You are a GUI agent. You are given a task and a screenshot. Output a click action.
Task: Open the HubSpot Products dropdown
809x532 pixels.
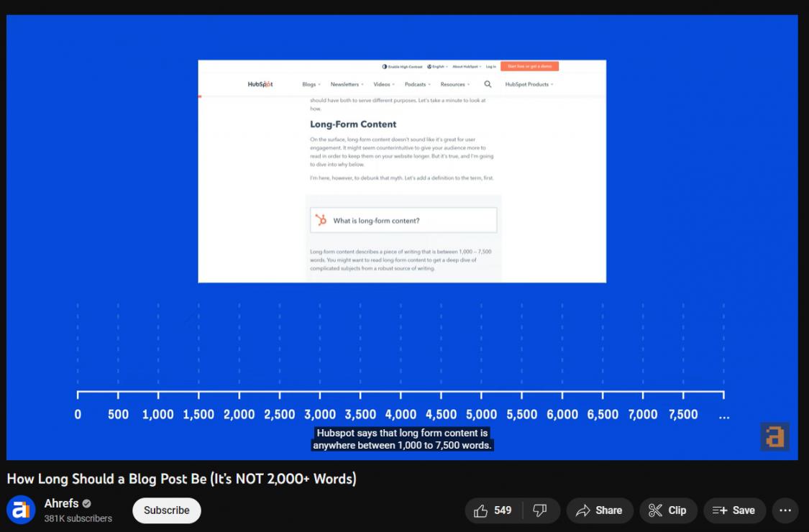coord(529,84)
